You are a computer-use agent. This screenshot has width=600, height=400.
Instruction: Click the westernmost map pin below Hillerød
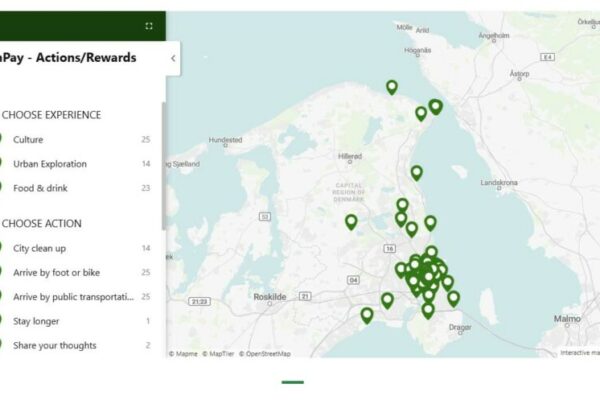click(351, 221)
